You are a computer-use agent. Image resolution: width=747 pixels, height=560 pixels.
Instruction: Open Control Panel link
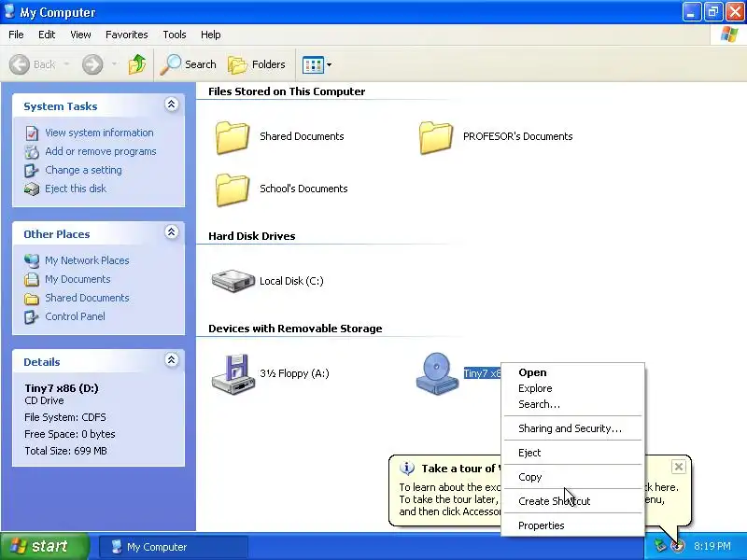point(75,316)
